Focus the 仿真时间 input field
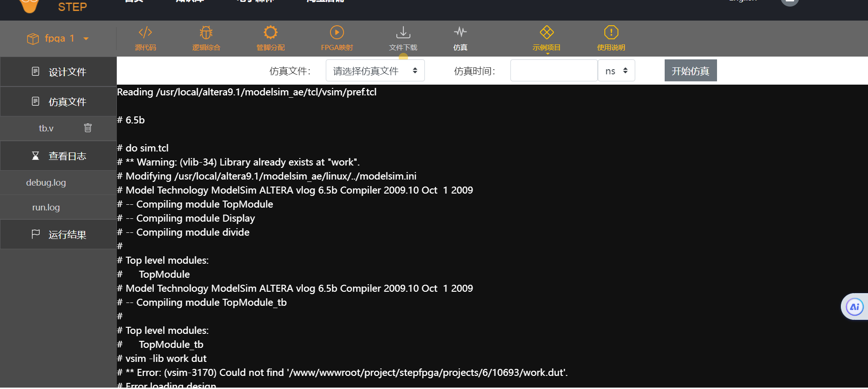Viewport: 868px width, 389px height. pyautogui.click(x=553, y=71)
